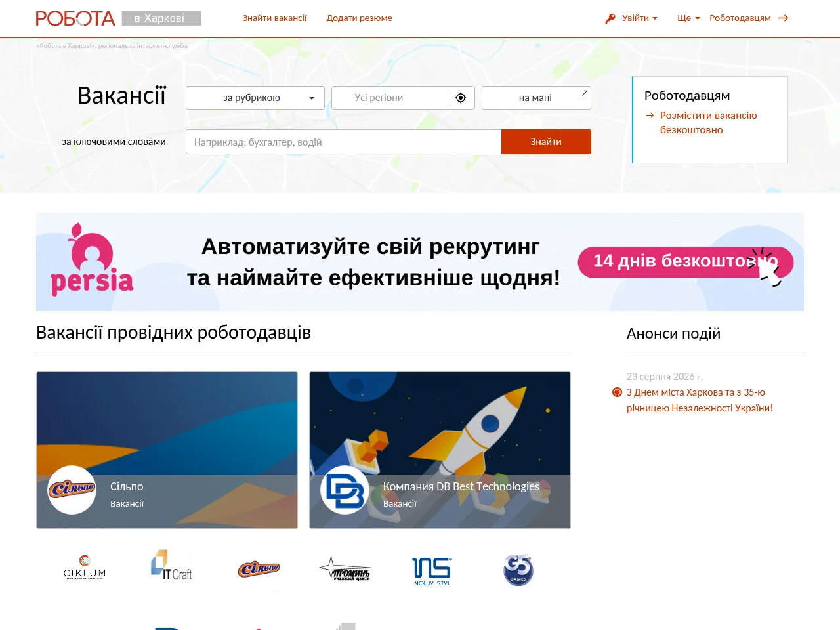Open Вакансії link on the DB Best card
Image resolution: width=840 pixels, height=630 pixels.
pyautogui.click(x=400, y=504)
